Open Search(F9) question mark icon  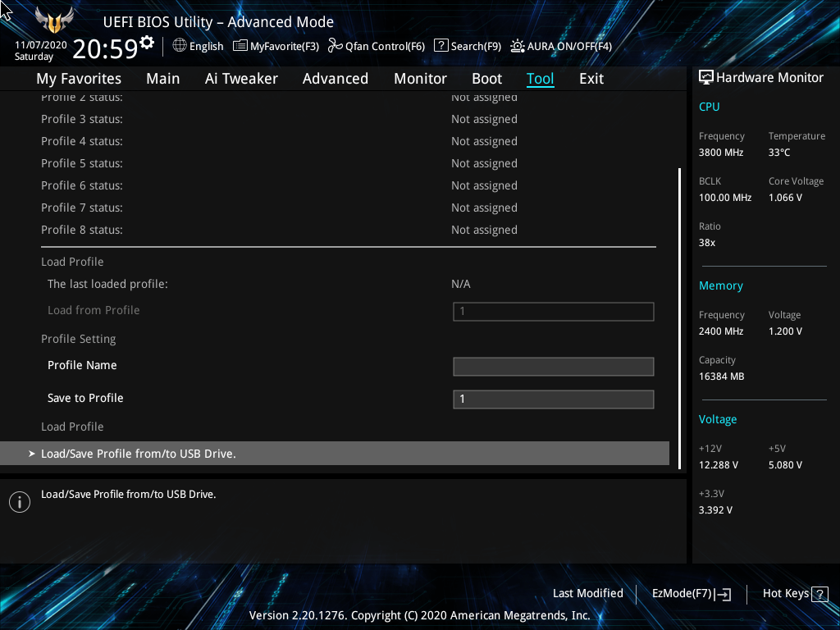click(441, 46)
